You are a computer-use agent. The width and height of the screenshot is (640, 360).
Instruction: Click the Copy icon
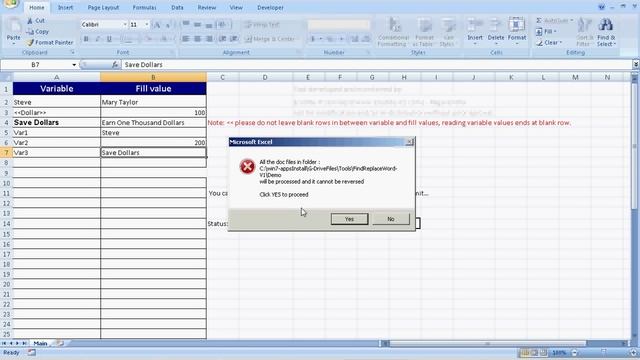coord(30,31)
